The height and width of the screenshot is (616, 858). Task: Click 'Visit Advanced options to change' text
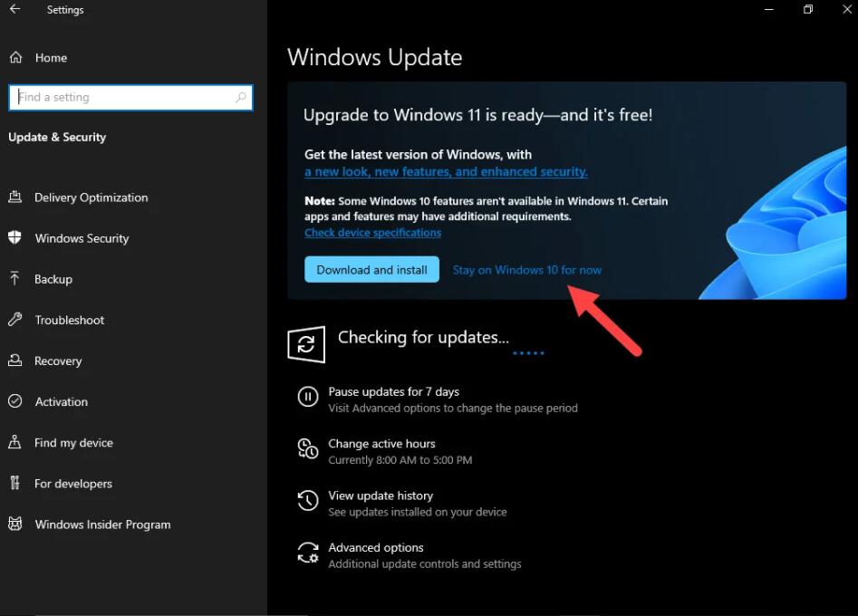[x=453, y=409]
